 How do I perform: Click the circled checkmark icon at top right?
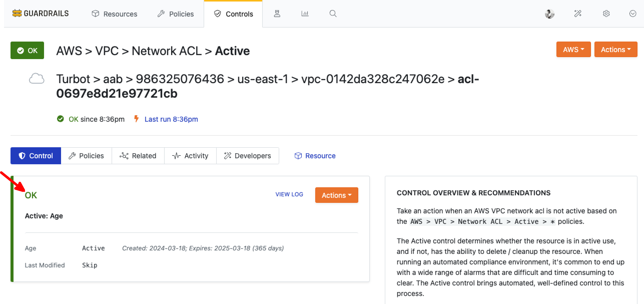point(633,14)
